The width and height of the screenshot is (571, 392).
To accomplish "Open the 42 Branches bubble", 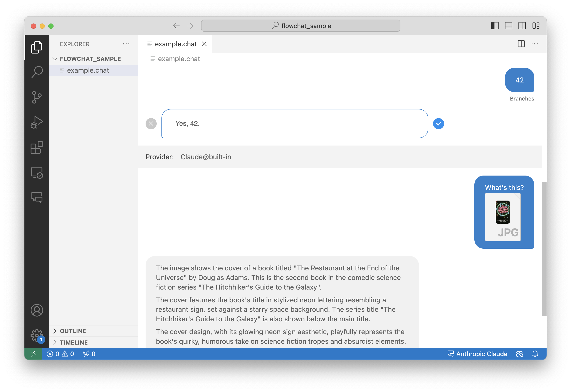I will pos(519,80).
